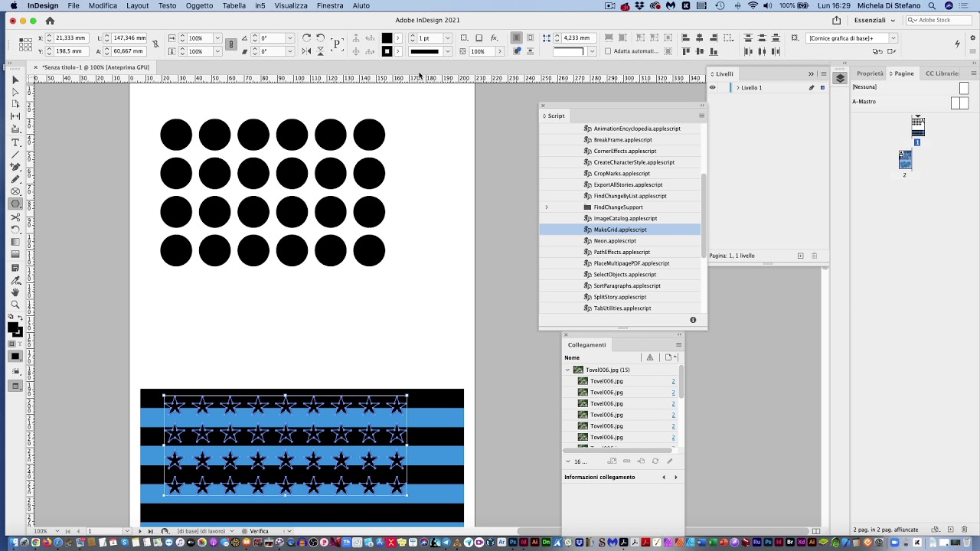980x551 pixels.
Task: Go to next link info arrow
Action: [x=675, y=478]
